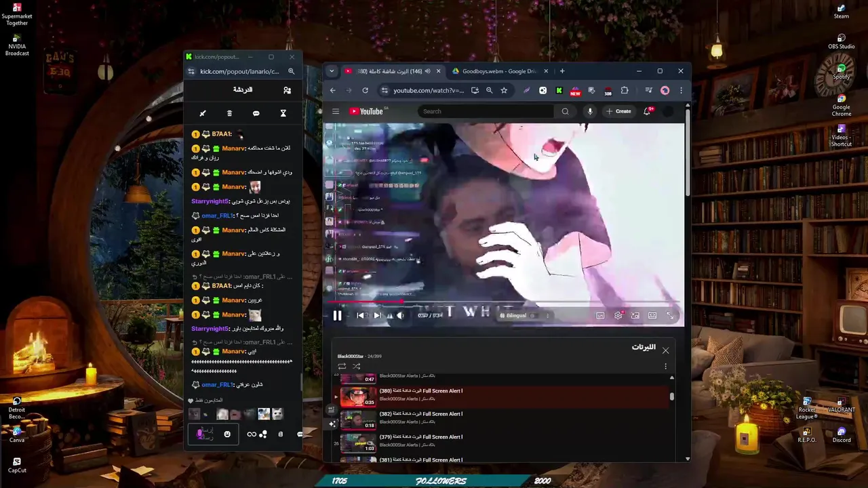This screenshot has width=868, height=488.
Task: Click install app icon in address bar
Action: (475, 90)
